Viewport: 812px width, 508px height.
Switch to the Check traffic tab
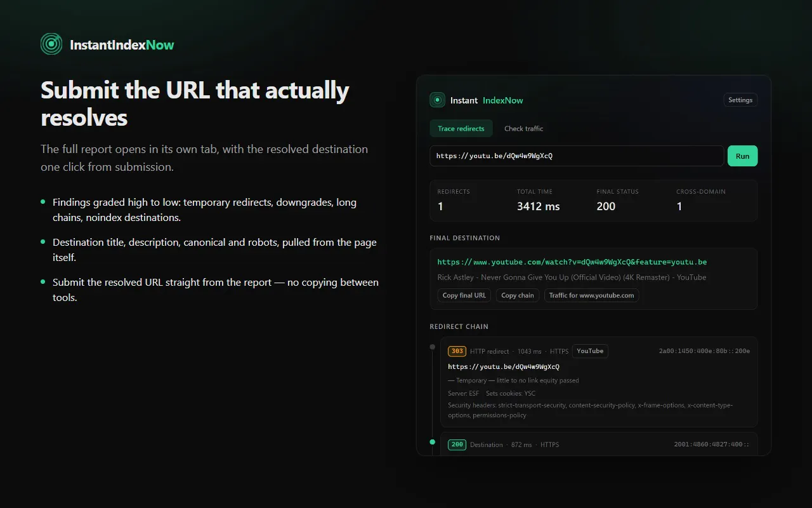coord(524,128)
